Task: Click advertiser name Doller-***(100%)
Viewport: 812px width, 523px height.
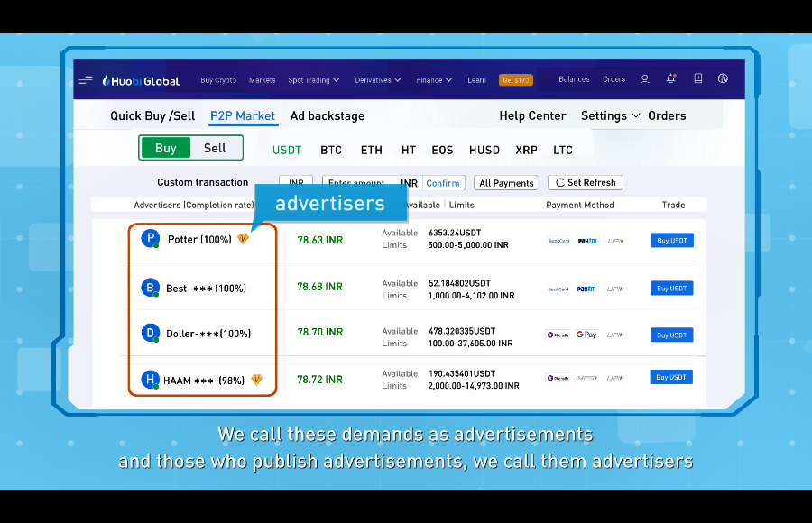Action: coord(208,334)
